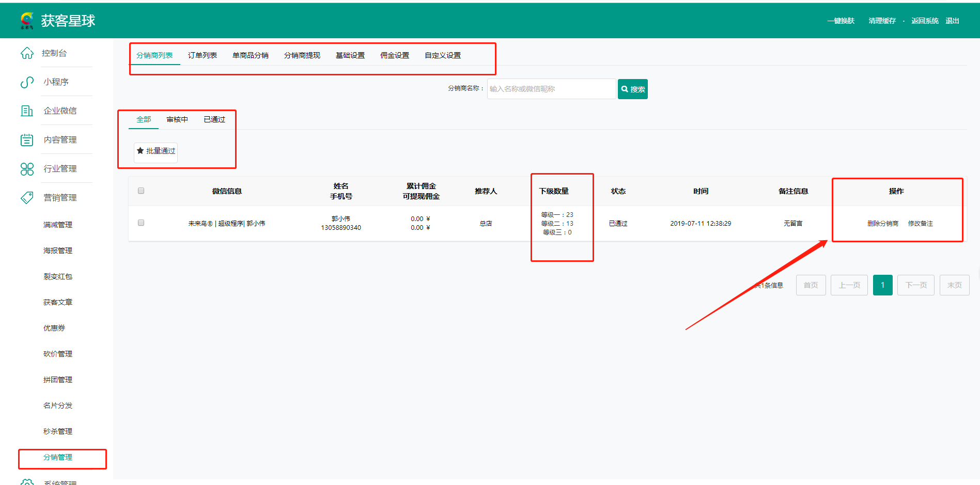Open 分销管理 in the sidebar
Image resolution: width=980 pixels, height=485 pixels.
click(x=58, y=457)
